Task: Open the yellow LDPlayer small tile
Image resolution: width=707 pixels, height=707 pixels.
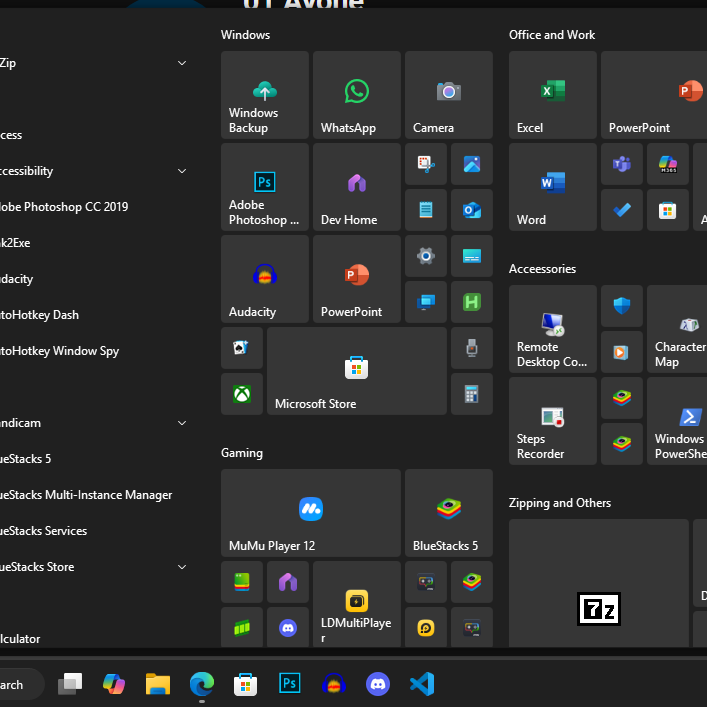Action: [x=426, y=627]
